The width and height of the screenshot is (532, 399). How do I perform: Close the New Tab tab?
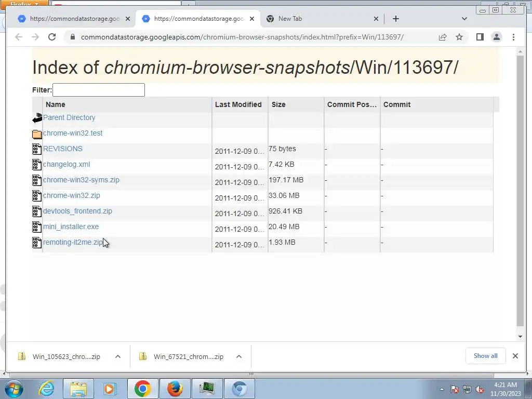(x=376, y=19)
